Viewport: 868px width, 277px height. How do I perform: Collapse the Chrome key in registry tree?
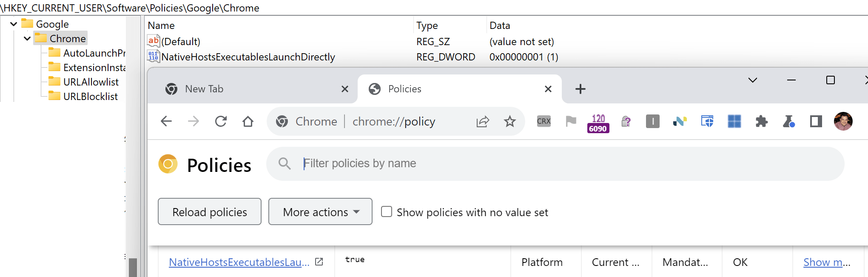click(27, 38)
